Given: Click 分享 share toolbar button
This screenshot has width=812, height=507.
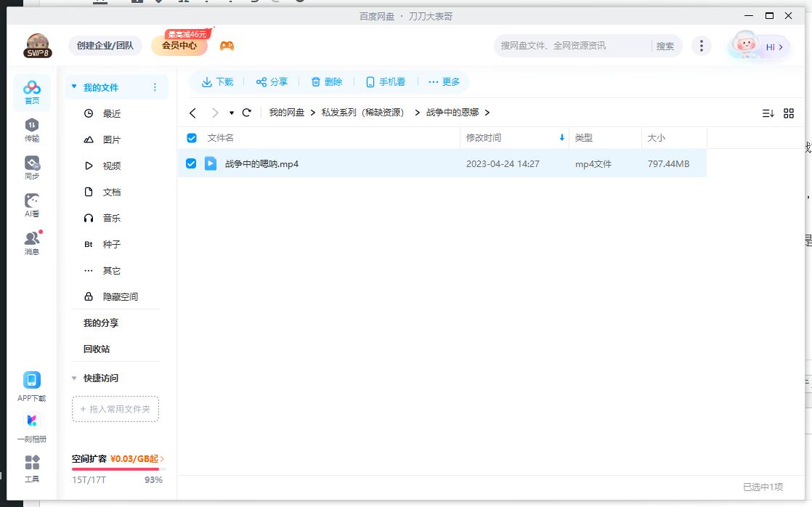Looking at the screenshot, I should [x=272, y=82].
